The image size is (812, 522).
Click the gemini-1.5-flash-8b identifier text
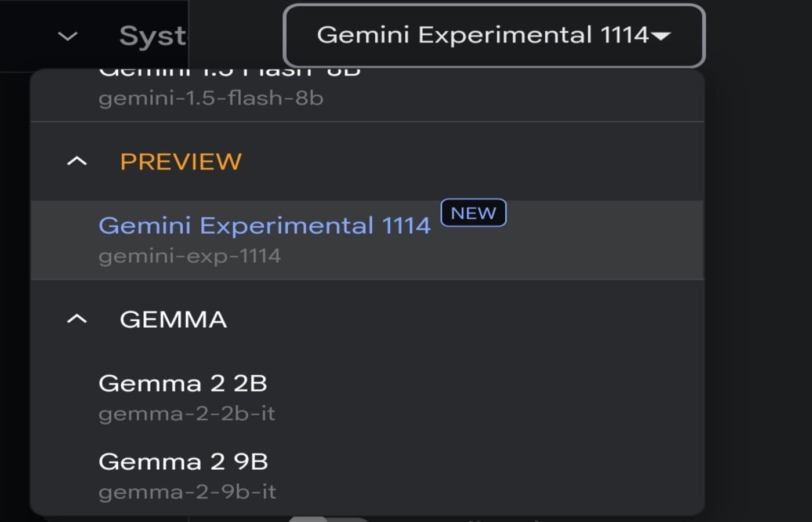point(211,97)
